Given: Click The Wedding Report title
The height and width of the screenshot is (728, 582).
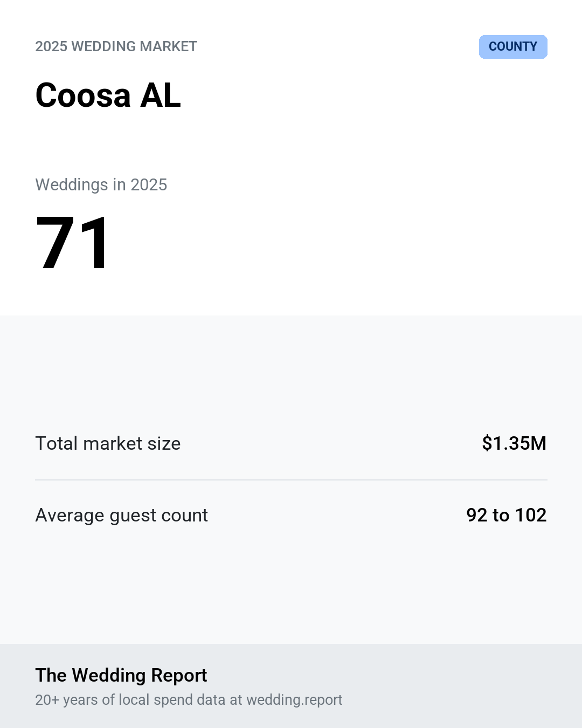Looking at the screenshot, I should click(121, 675).
